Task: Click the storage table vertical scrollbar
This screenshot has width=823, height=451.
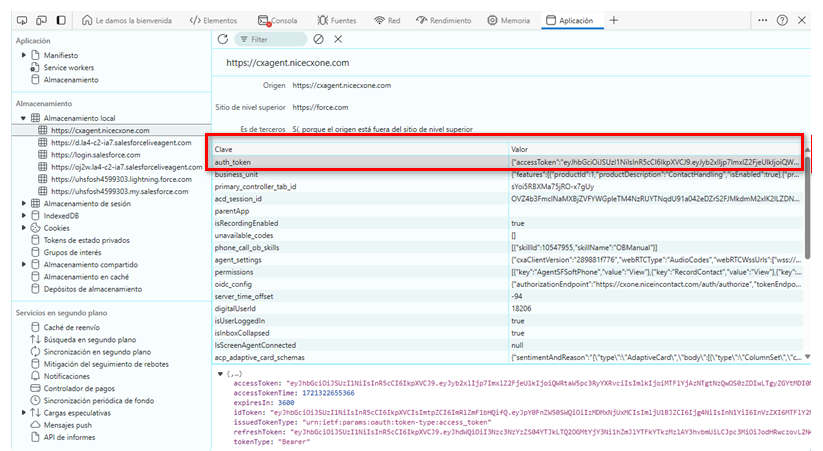Action: coord(807,210)
